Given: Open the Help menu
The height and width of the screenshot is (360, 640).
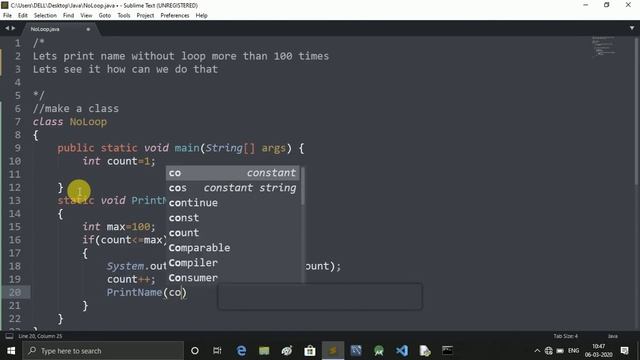Looking at the screenshot, I should 201,16.
